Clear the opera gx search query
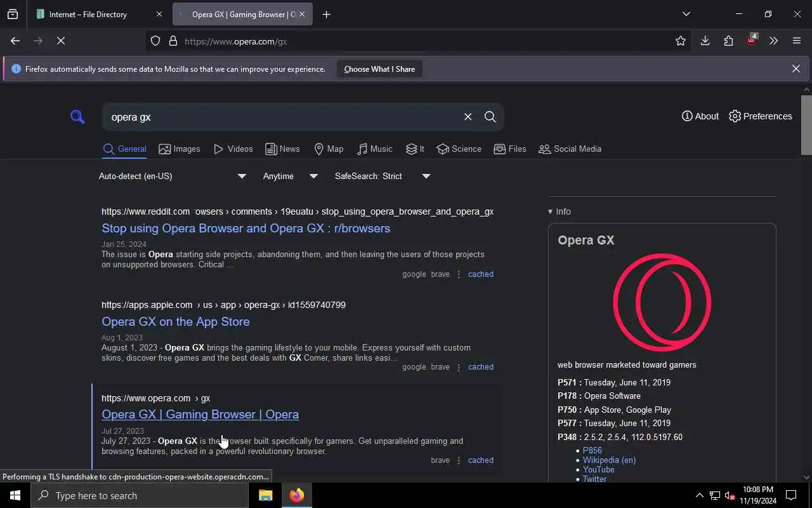This screenshot has width=812, height=508. [x=468, y=117]
